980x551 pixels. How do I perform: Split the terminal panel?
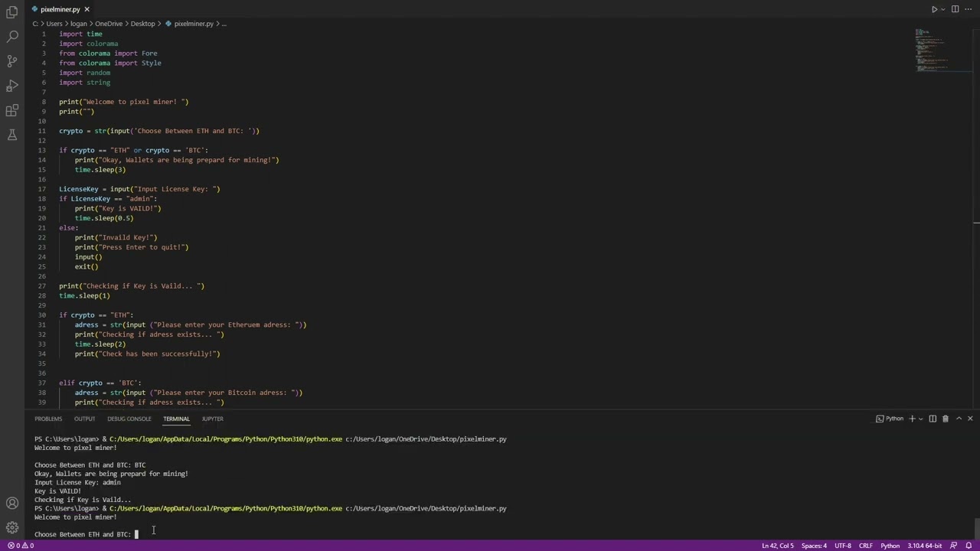(x=933, y=419)
